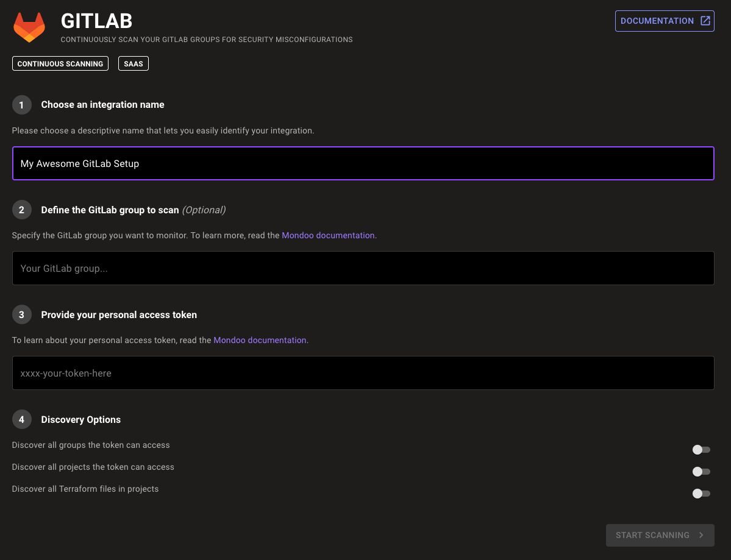Click the GITLAB wordmark heading
Viewport: 731px width, 560px height.
[96, 21]
